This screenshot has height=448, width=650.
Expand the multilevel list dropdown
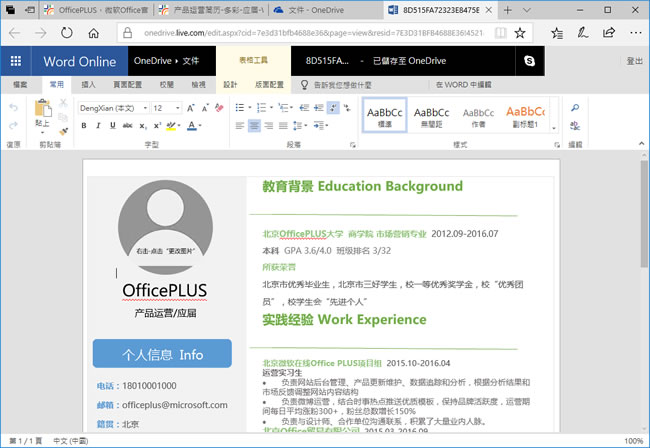(x=292, y=108)
